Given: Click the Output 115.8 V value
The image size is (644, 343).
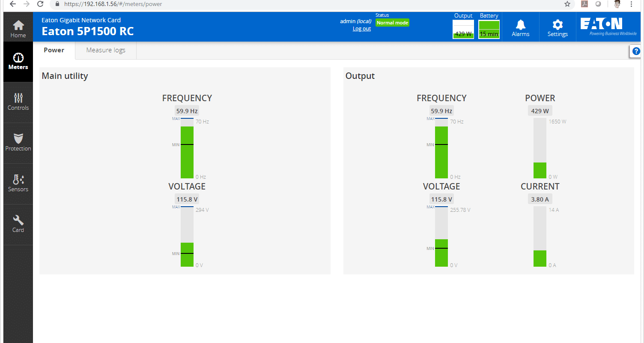Looking at the screenshot, I should coord(441,199).
